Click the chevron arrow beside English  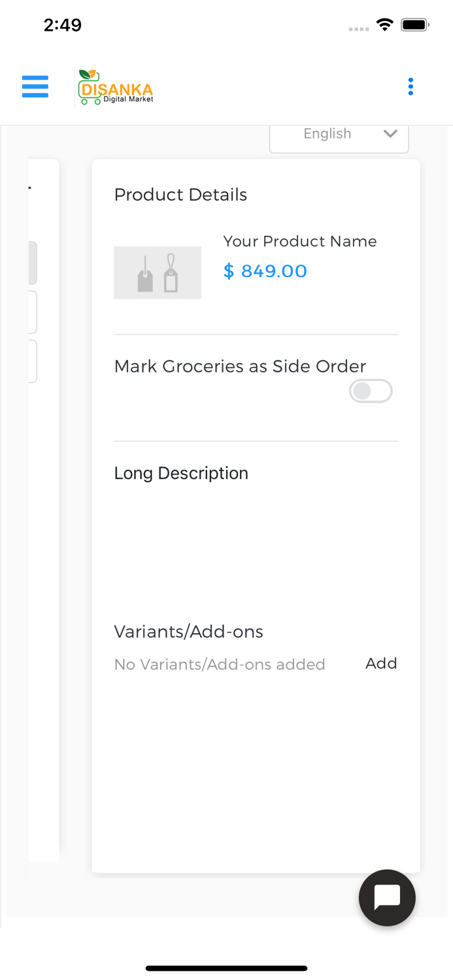coord(390,134)
